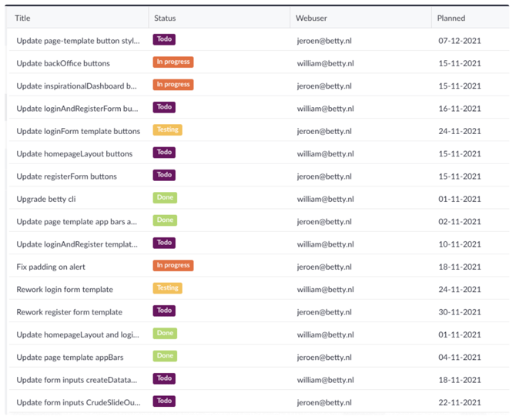
Task: Click jeroen@betty.nl in Fix padding on alert row
Action: [x=324, y=267]
